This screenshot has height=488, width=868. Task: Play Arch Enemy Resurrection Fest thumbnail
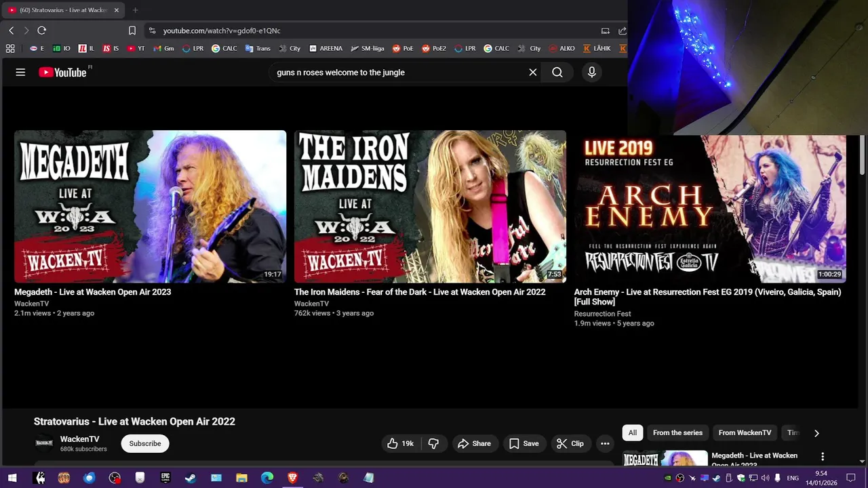pyautogui.click(x=710, y=209)
